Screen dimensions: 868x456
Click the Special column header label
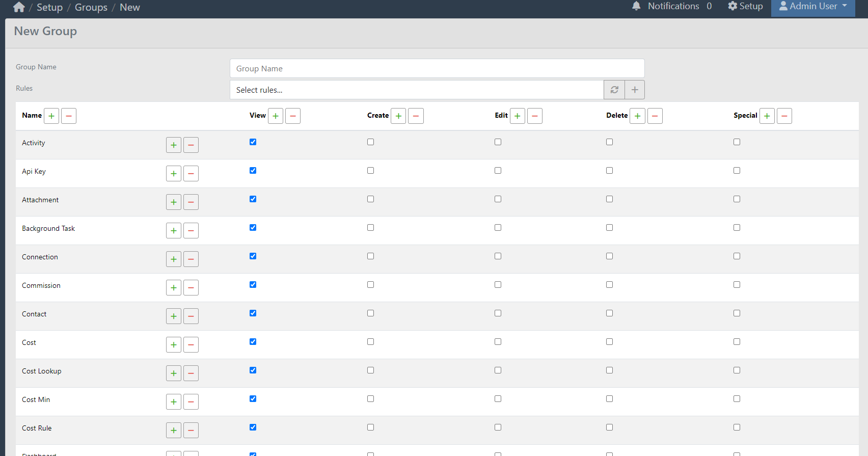click(745, 115)
